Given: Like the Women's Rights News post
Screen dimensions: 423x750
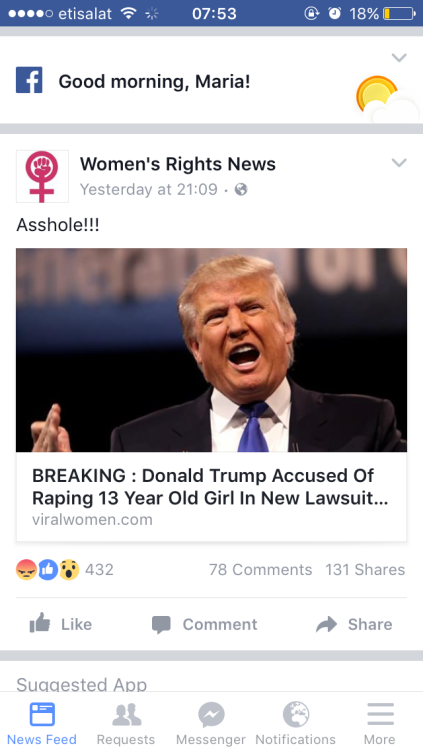Looking at the screenshot, I should click(x=61, y=624).
